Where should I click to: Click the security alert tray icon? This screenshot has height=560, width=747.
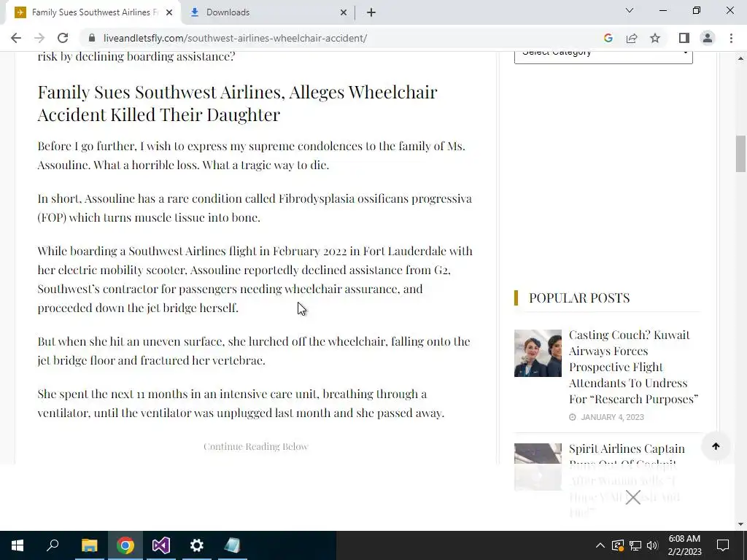point(618,545)
